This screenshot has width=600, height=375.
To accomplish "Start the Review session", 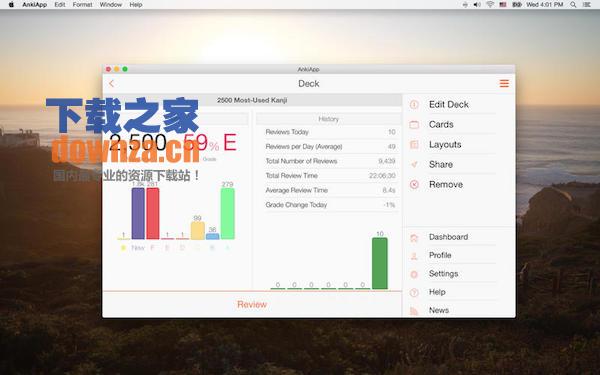I will [x=252, y=305].
